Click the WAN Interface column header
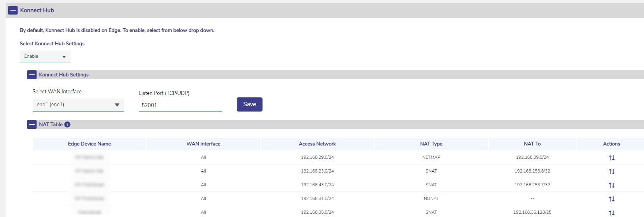This screenshot has height=217, width=644. pyautogui.click(x=203, y=144)
